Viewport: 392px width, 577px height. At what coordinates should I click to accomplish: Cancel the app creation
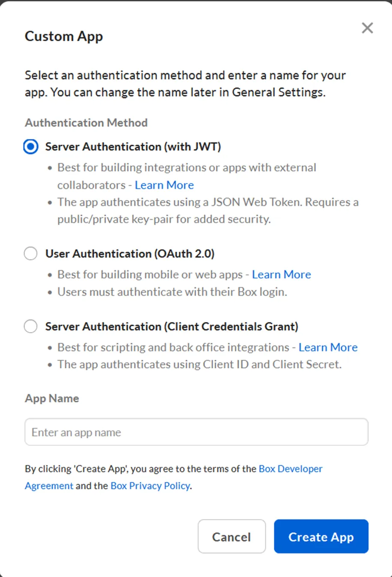(x=232, y=536)
